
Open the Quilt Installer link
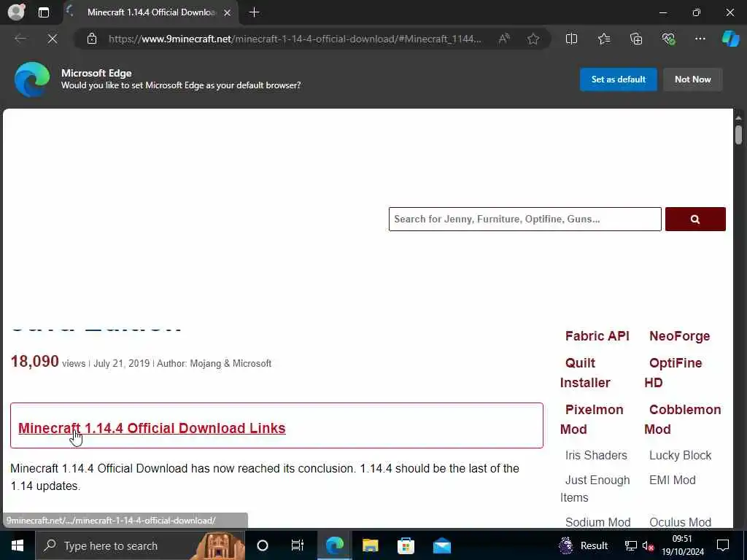click(585, 373)
